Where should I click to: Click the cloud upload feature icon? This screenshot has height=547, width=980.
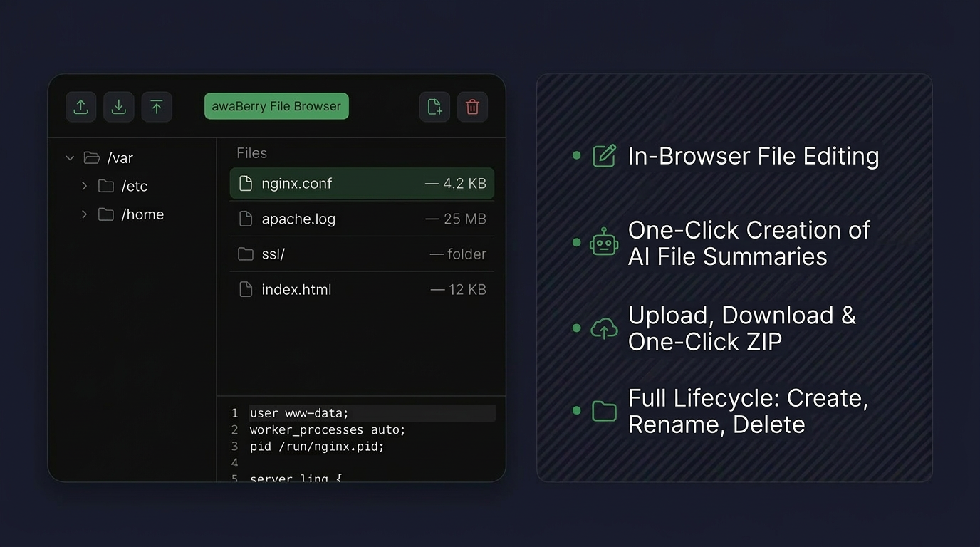[603, 328]
